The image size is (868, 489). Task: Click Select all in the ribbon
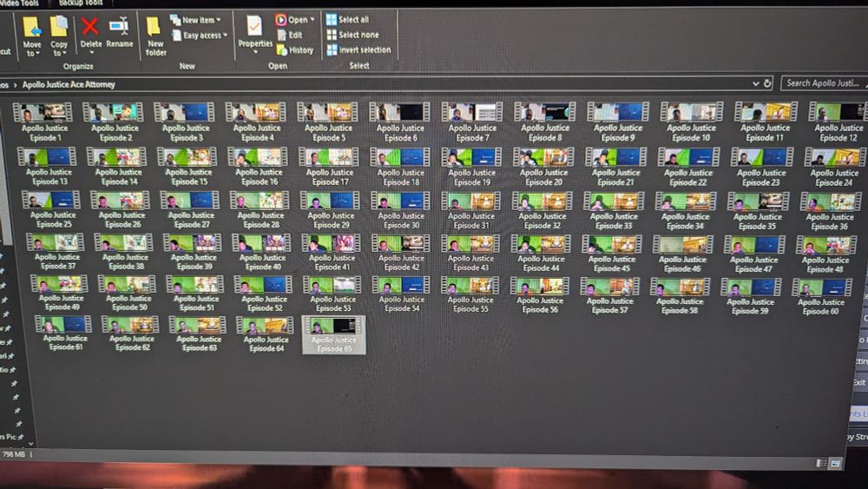pyautogui.click(x=348, y=20)
